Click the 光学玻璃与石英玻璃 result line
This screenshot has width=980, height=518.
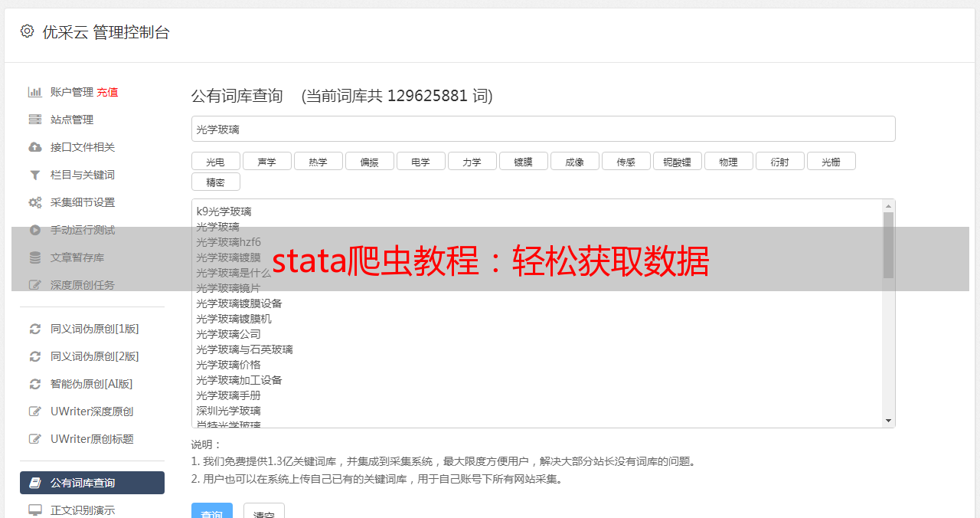click(x=244, y=349)
